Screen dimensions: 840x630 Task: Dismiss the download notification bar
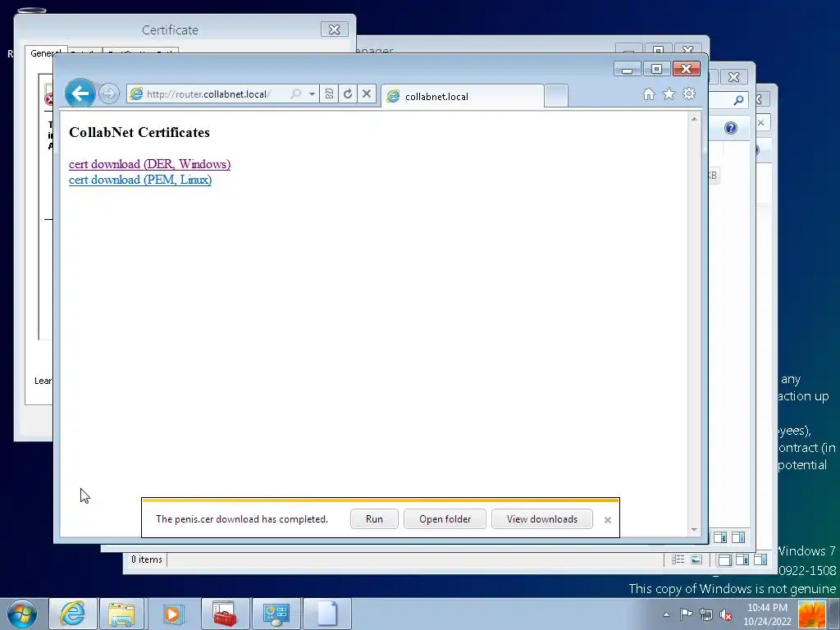[x=608, y=519]
